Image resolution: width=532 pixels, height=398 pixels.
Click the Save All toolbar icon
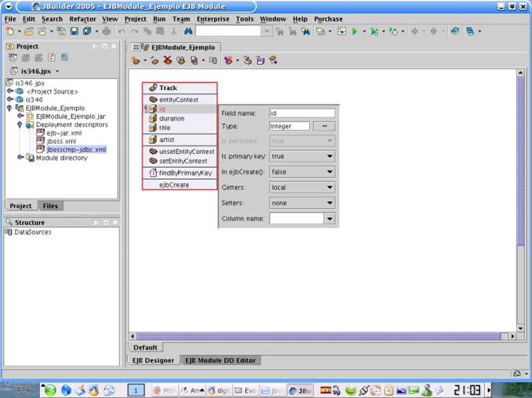pos(86,31)
